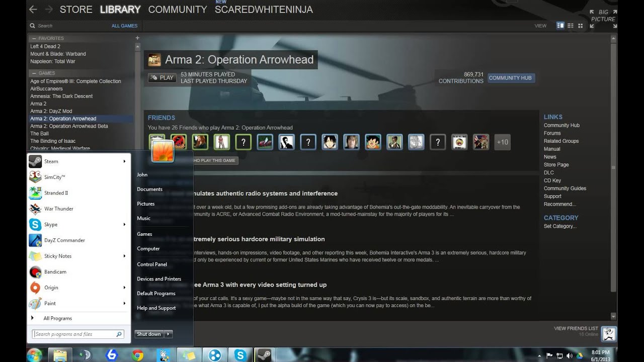Image resolution: width=644 pixels, height=362 pixels.
Task: Launch SimCity from Start menu
Action: tap(78, 177)
